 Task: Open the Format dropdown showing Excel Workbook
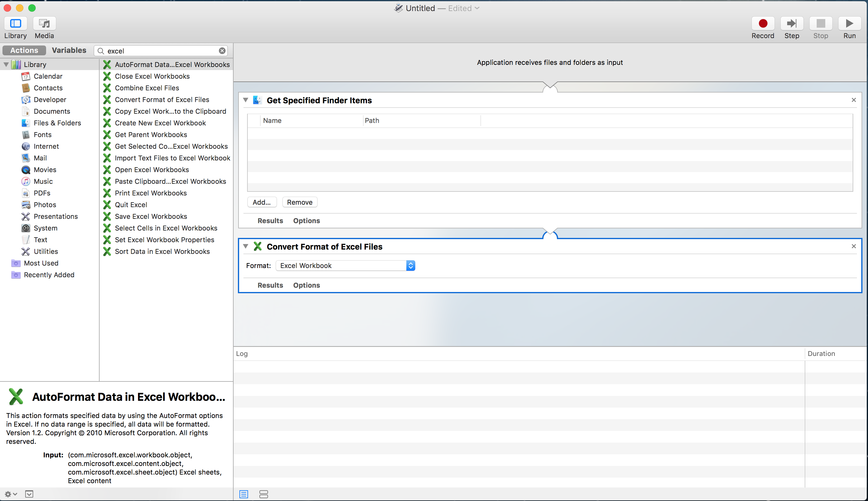pos(345,266)
